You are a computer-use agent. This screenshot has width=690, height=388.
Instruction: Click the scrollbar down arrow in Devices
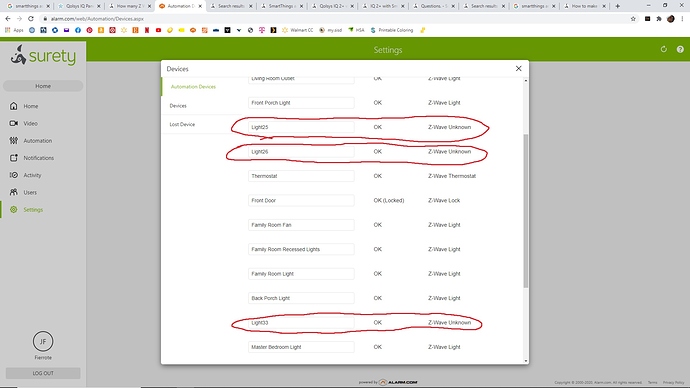[x=525, y=361]
